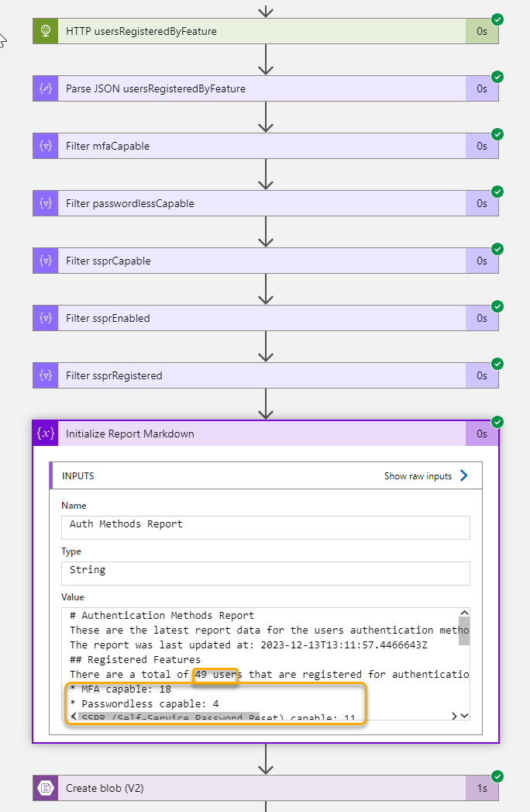Click the Show raw inputs chevron arrow

tap(463, 475)
